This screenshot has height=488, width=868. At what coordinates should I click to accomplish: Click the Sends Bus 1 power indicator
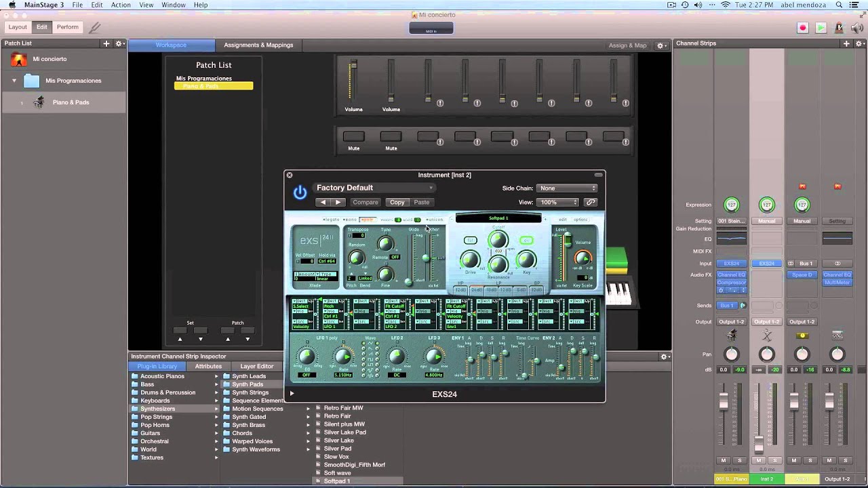743,306
